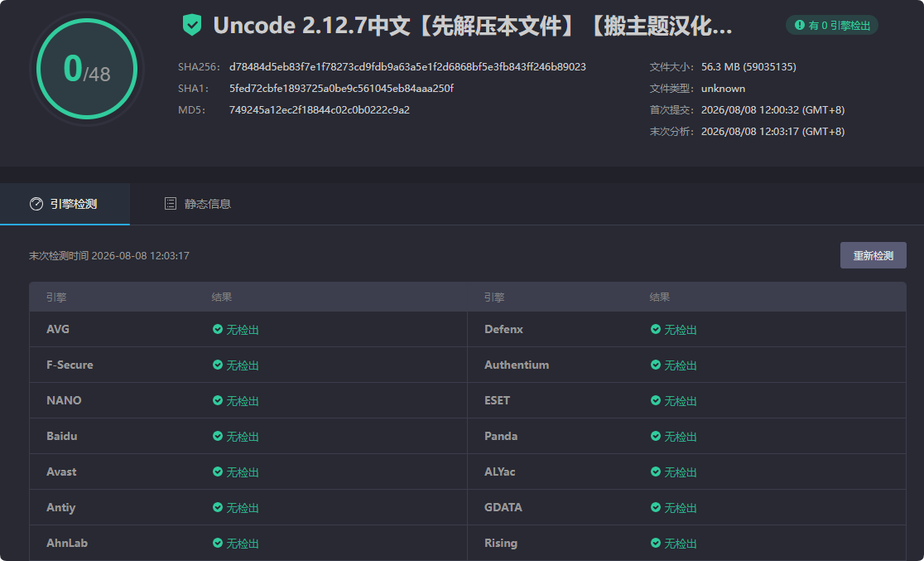Click the right 引擎 column header
The height and width of the screenshot is (561, 924).
click(x=494, y=297)
